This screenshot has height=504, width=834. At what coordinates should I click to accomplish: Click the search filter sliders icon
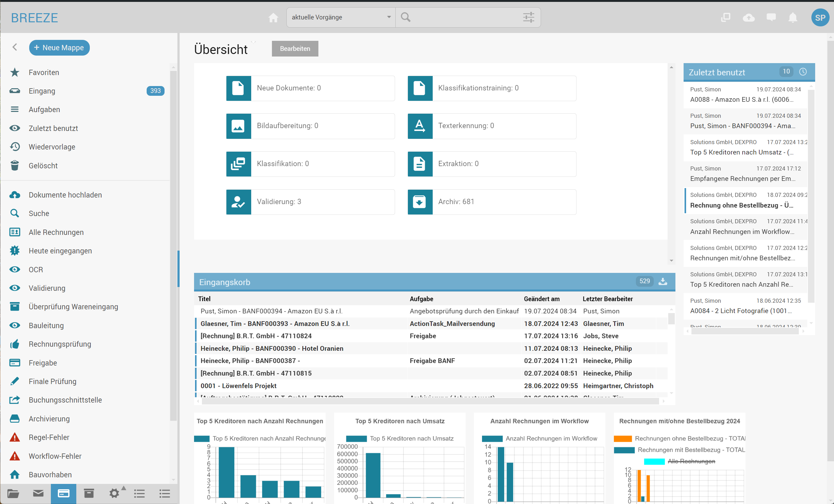[528, 17]
